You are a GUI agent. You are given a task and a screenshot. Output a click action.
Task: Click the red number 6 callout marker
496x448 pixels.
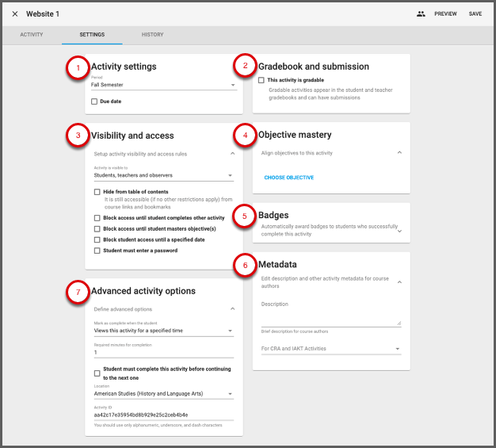point(245,266)
